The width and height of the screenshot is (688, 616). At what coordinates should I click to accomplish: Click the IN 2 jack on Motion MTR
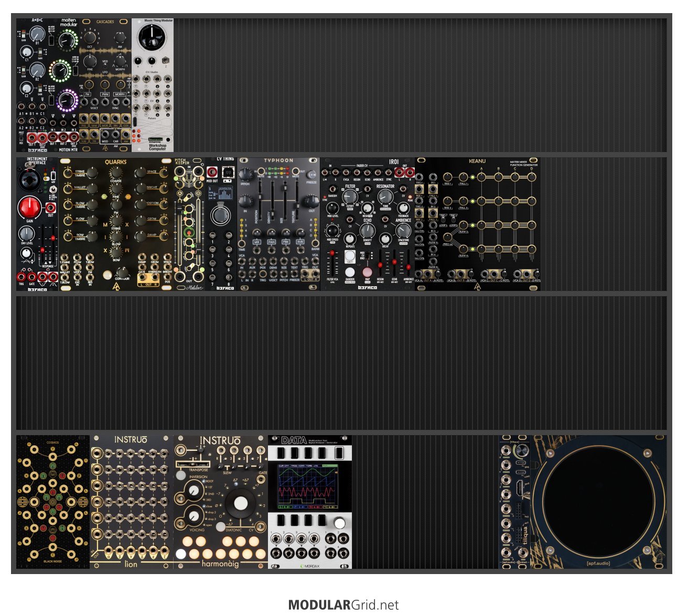(63, 123)
